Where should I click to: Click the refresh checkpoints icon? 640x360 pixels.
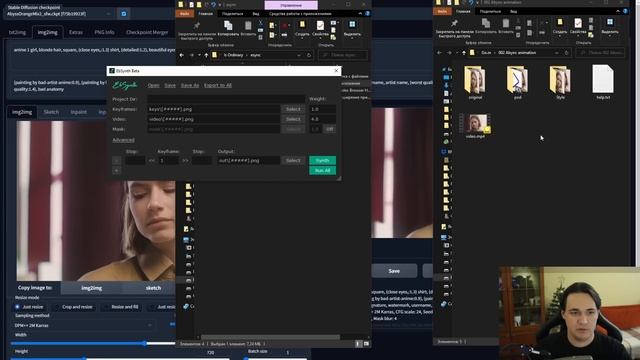(124, 14)
